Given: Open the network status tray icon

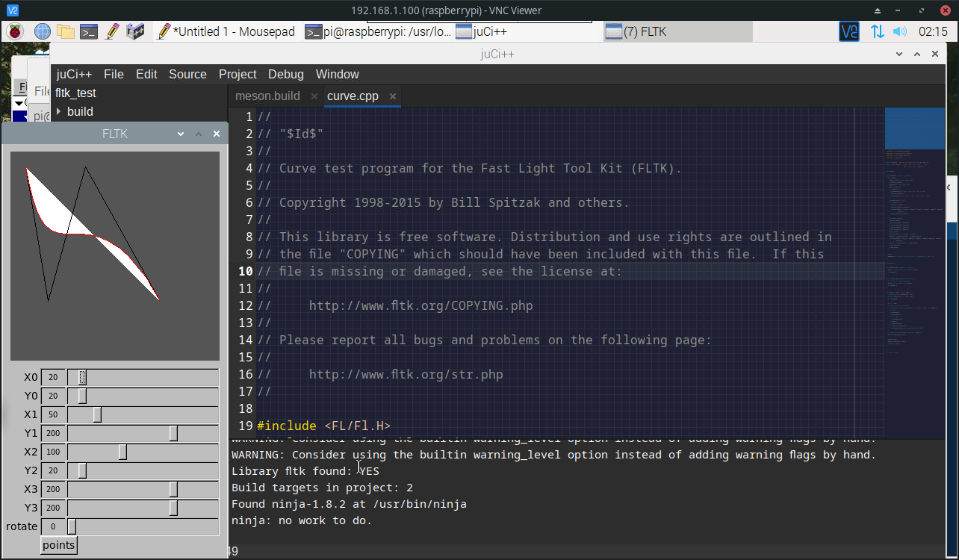Looking at the screenshot, I should [x=877, y=31].
